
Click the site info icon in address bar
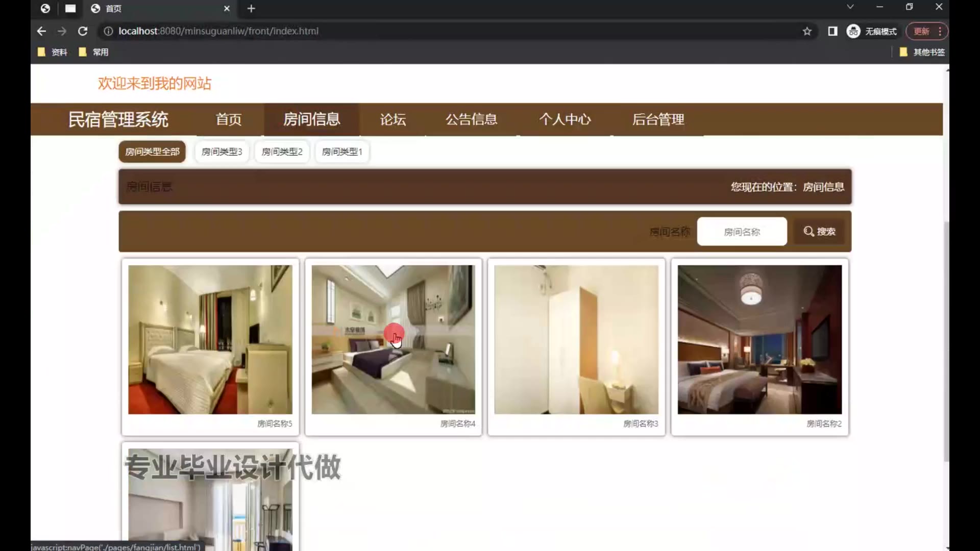(108, 31)
